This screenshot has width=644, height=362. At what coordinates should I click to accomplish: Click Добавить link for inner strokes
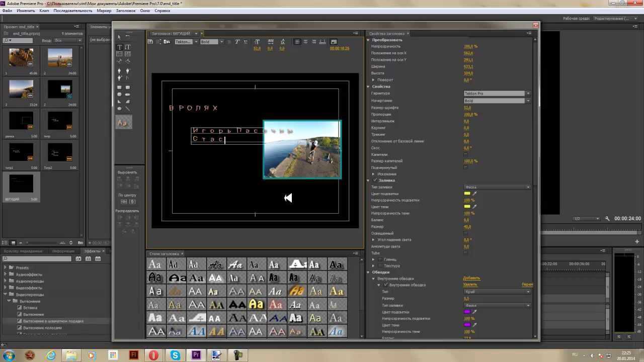471,278
